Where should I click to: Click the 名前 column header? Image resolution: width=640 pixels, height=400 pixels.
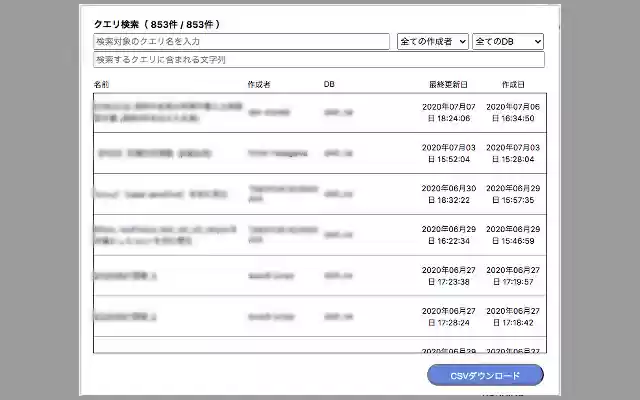click(x=101, y=84)
